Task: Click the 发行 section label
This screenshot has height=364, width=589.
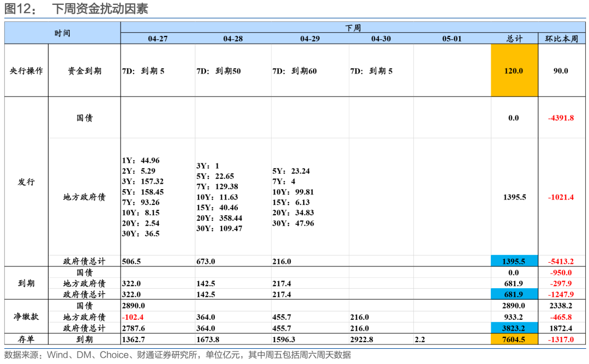Action: pyautogui.click(x=26, y=181)
